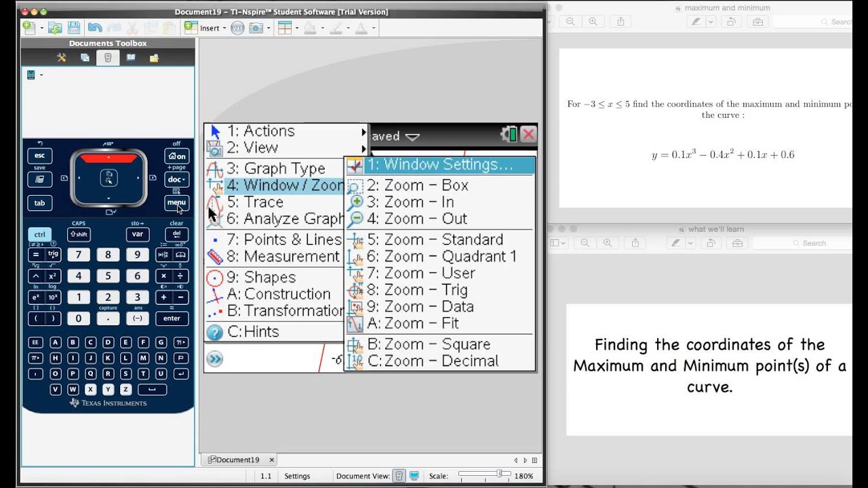
Task: Select 2: Zoom – Box
Action: coord(440,185)
